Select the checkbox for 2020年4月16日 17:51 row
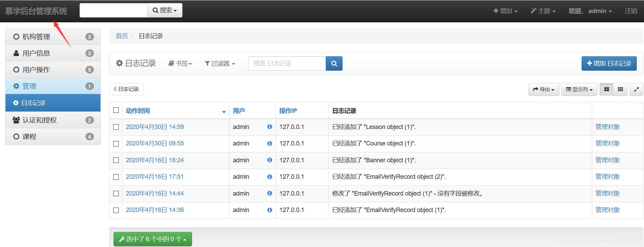The image size is (644, 247). pos(116,177)
